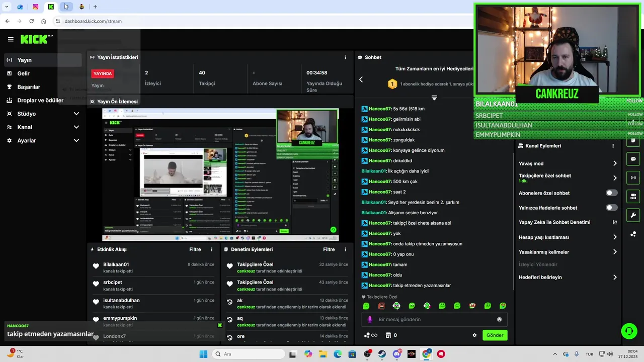
Task: Click Hancoo67 username in last chat message
Action: pyautogui.click(x=380, y=286)
